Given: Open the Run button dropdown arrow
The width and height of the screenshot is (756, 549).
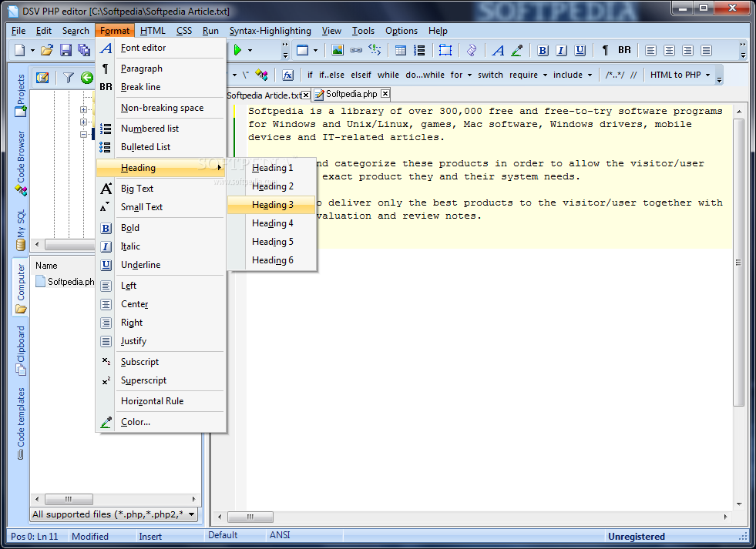Looking at the screenshot, I should tap(250, 50).
